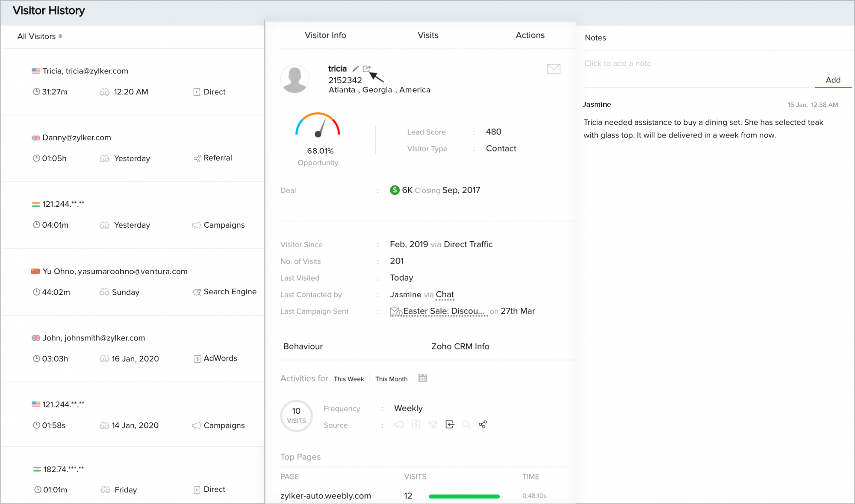Select the 121.244 visitor from Yesterday
855x504 pixels.
[133, 215]
